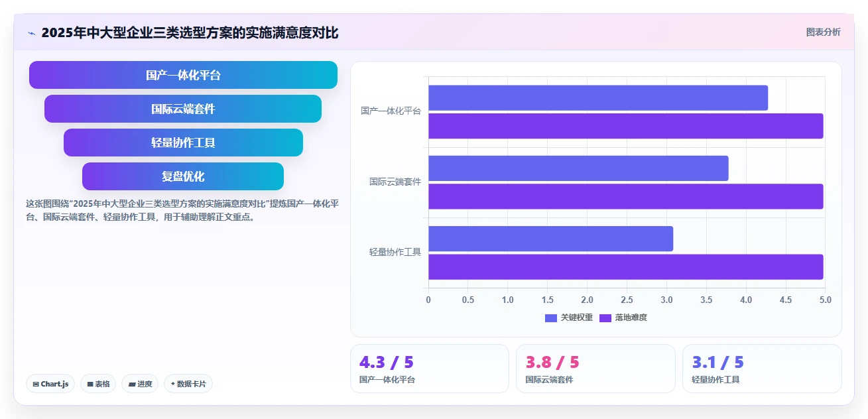
Task: Click the 关键权重 legend color box
Action: [x=551, y=318]
